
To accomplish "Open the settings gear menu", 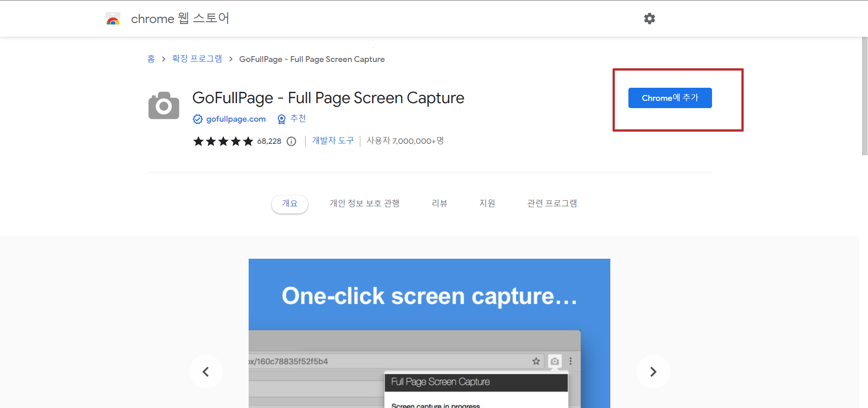I will point(650,19).
